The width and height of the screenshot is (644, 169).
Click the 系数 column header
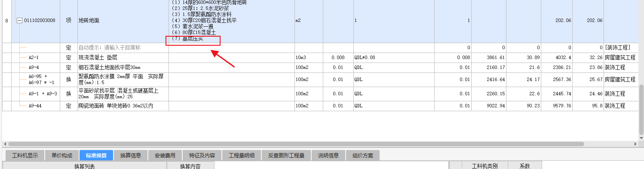point(524,166)
